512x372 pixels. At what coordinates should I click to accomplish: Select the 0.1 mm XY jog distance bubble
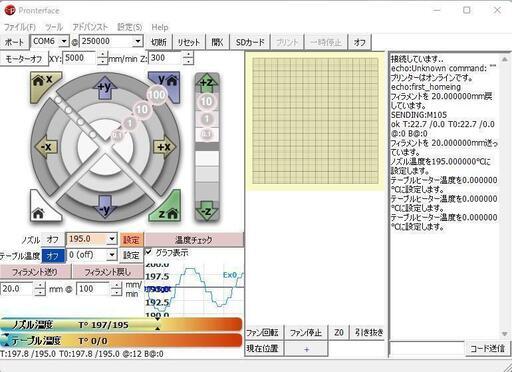(117, 135)
